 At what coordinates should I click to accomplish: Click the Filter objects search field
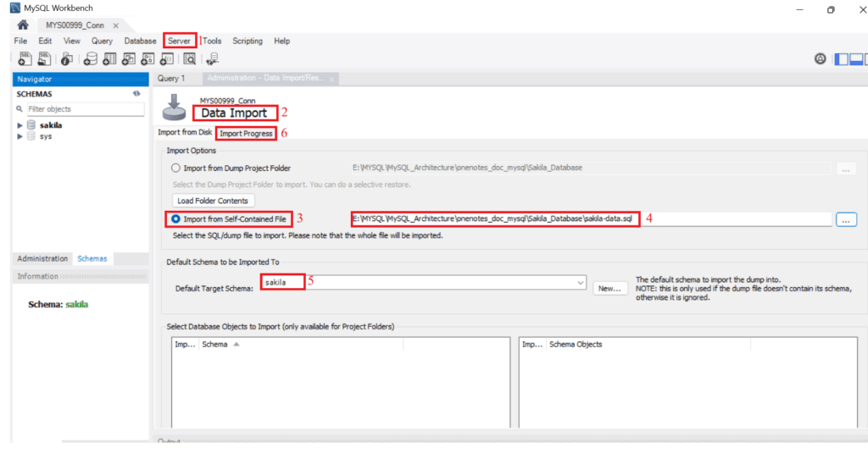click(x=86, y=109)
